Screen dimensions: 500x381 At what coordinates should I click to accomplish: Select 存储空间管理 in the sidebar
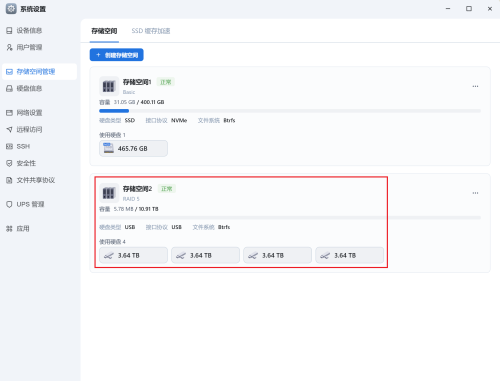(39, 72)
